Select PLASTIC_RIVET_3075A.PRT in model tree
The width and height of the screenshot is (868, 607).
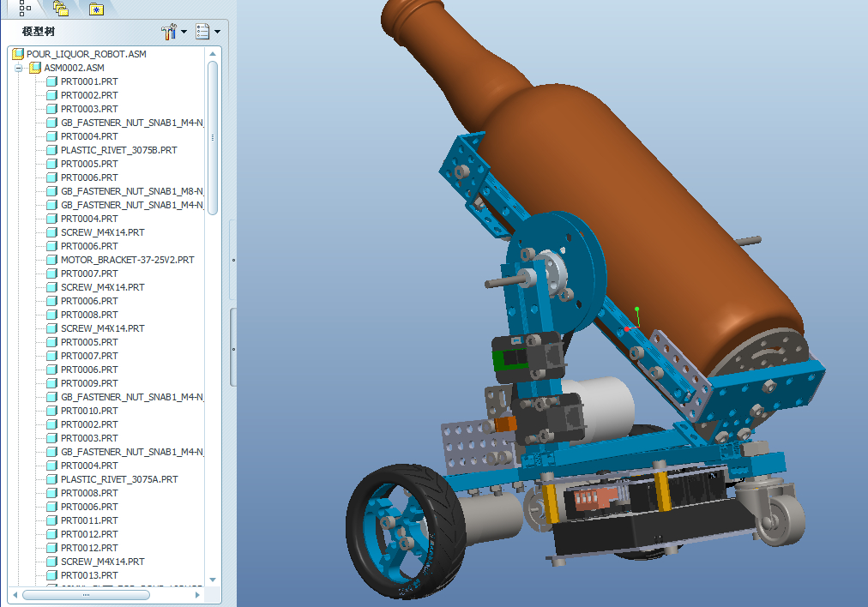coord(119,479)
